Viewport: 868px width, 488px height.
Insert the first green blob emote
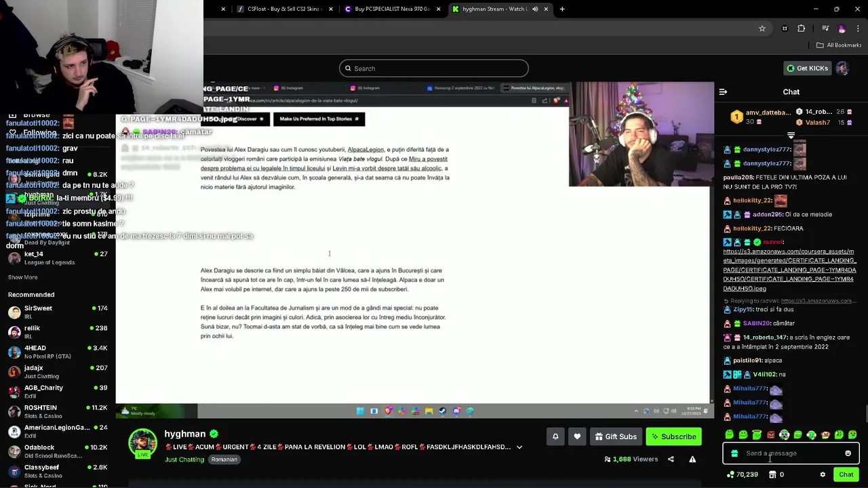click(730, 434)
